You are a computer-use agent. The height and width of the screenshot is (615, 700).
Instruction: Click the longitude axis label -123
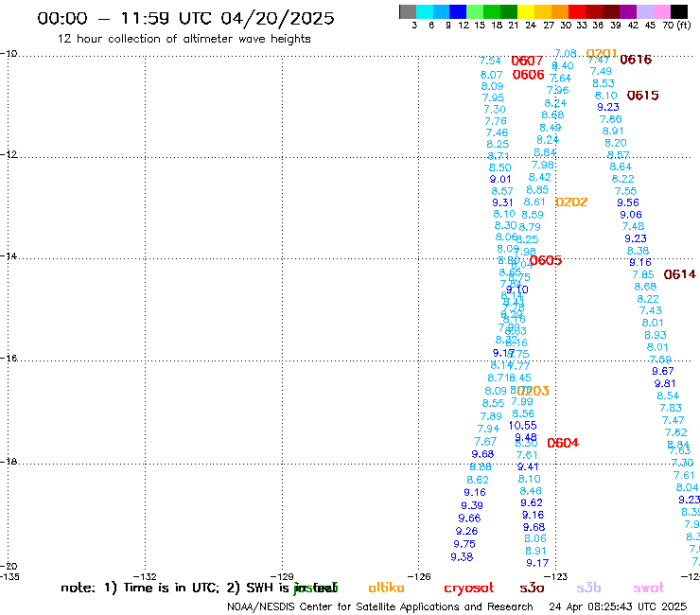coord(555,577)
